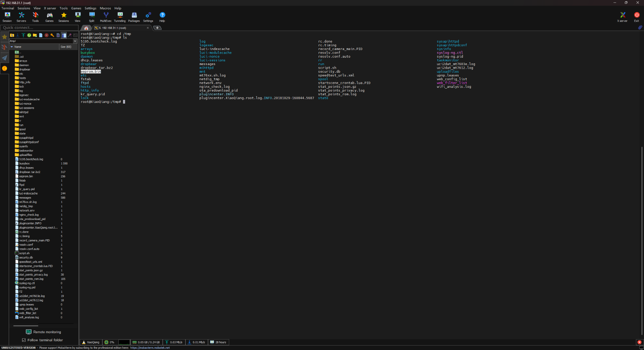This screenshot has width=644, height=350.
Task: Open the Tools toolbar icon
Action: (35, 17)
